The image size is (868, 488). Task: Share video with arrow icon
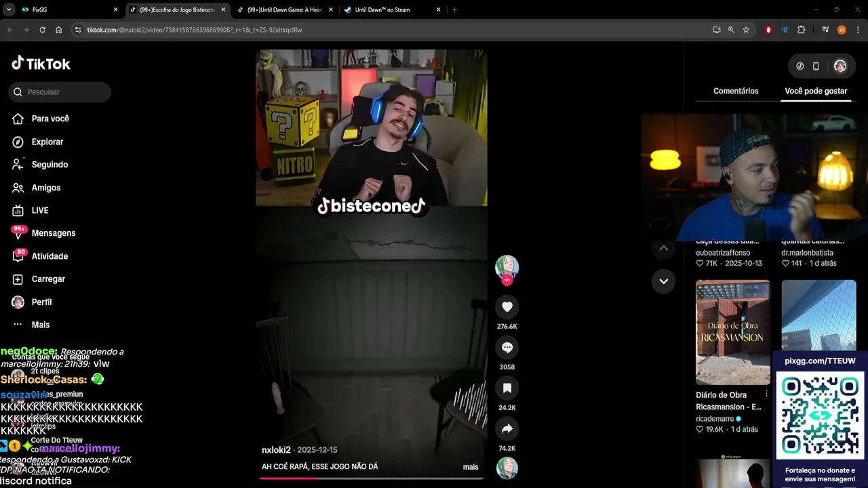coord(507,429)
